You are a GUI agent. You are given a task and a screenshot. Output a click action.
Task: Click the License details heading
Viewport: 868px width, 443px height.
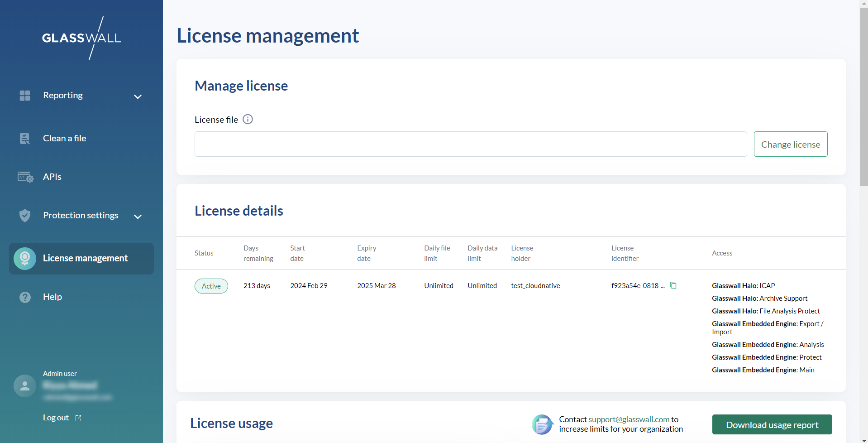coord(239,211)
